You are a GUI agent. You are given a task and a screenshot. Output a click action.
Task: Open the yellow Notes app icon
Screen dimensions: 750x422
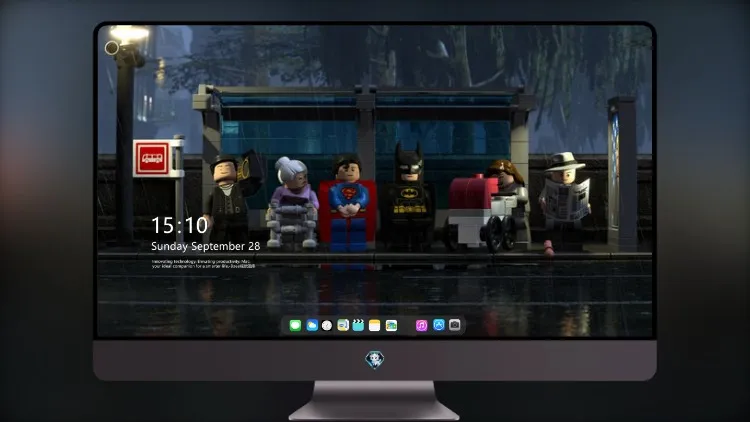[x=375, y=325]
